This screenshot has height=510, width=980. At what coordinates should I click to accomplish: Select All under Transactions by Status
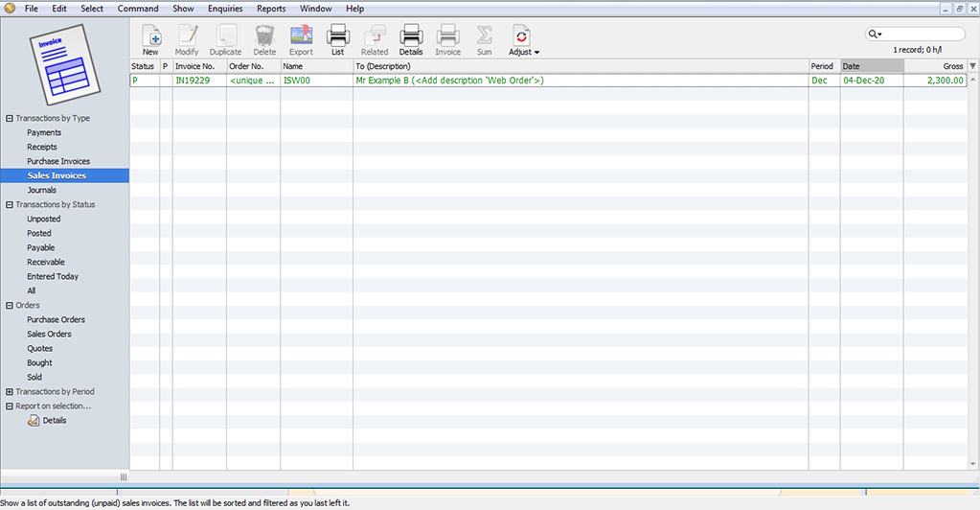pyautogui.click(x=32, y=291)
